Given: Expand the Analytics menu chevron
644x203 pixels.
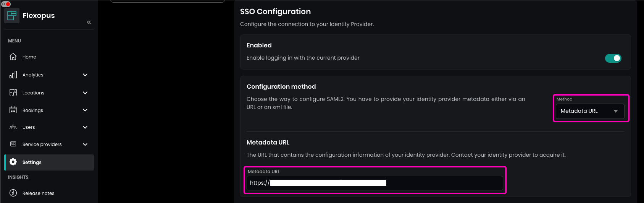Looking at the screenshot, I should coord(85,75).
